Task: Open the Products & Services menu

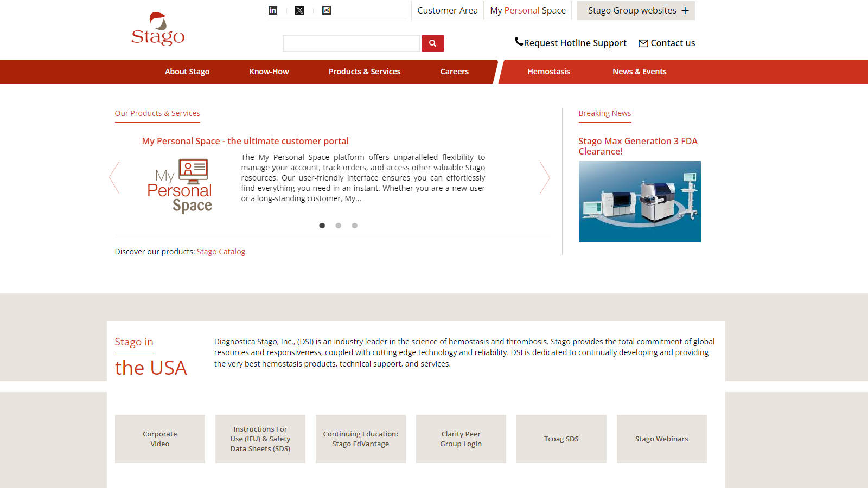Action: point(365,72)
